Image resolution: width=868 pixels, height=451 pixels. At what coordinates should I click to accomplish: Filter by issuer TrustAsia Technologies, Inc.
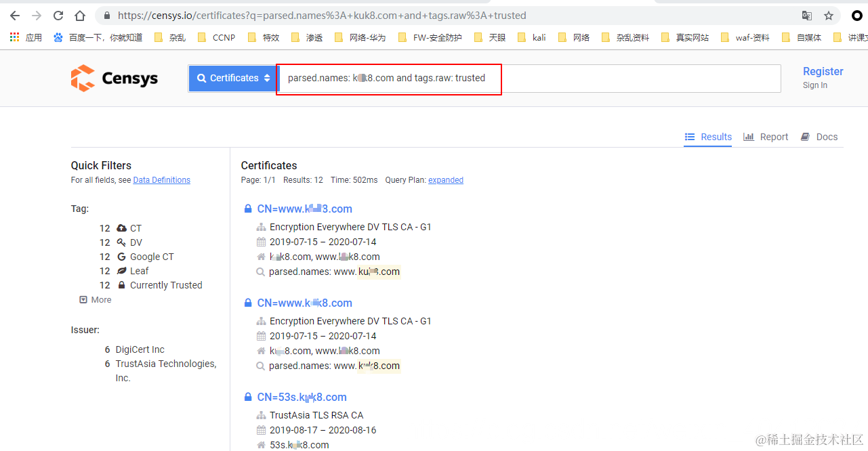coord(166,370)
